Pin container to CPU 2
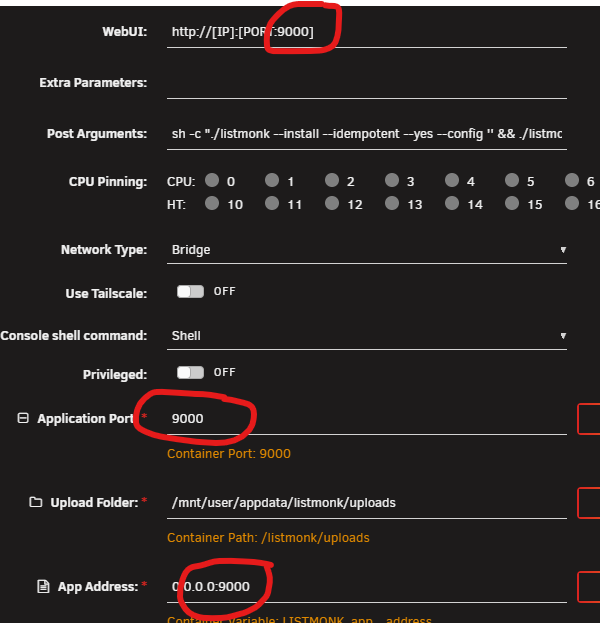This screenshot has width=600, height=623. point(332,180)
